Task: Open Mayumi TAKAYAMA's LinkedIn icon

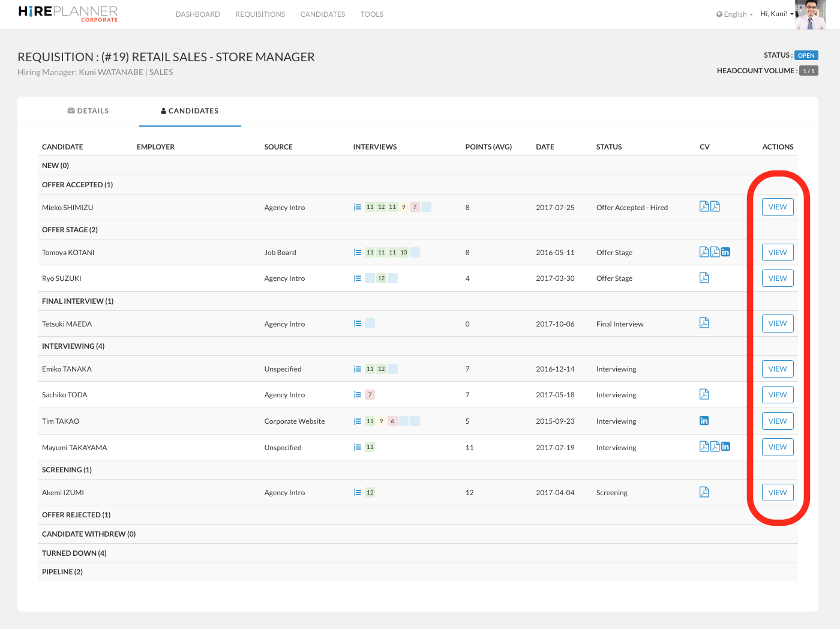Action: click(x=725, y=447)
